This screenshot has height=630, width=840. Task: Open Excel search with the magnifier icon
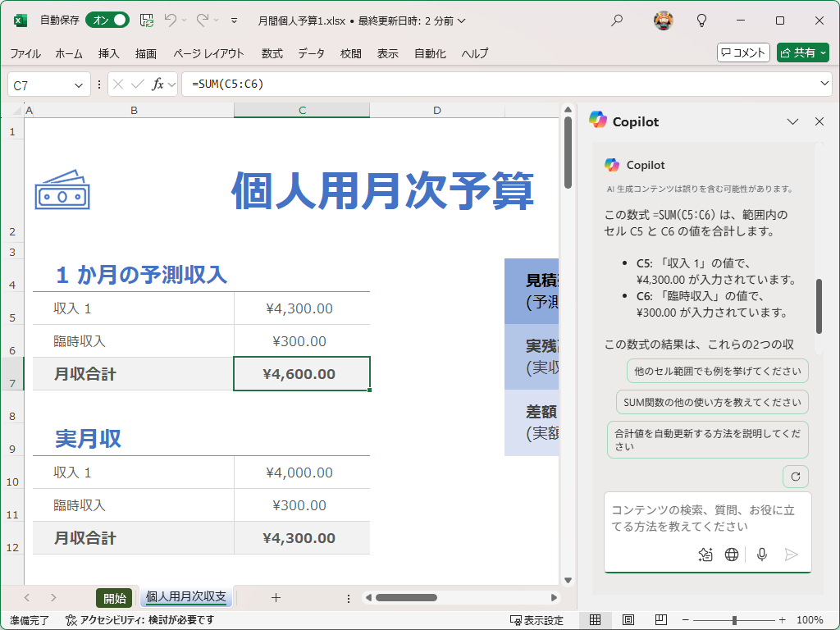point(617,18)
